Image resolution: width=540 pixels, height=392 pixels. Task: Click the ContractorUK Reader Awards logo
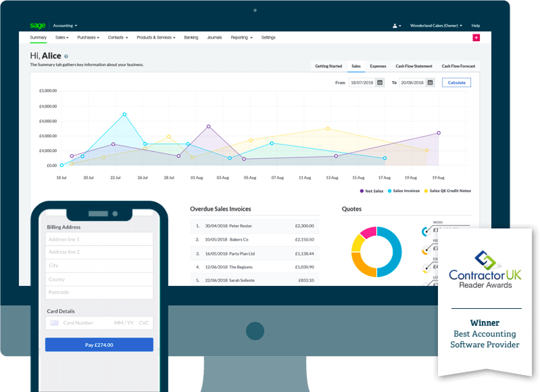coord(485,270)
